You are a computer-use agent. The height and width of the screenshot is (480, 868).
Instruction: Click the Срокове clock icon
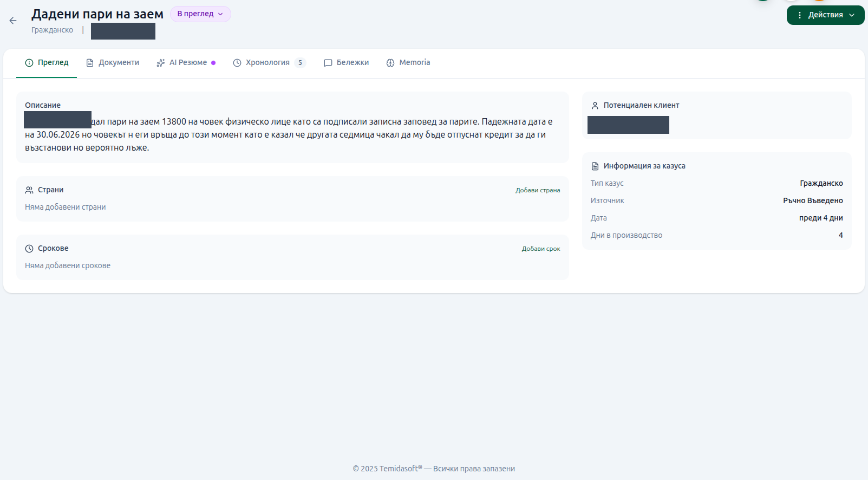(x=29, y=249)
